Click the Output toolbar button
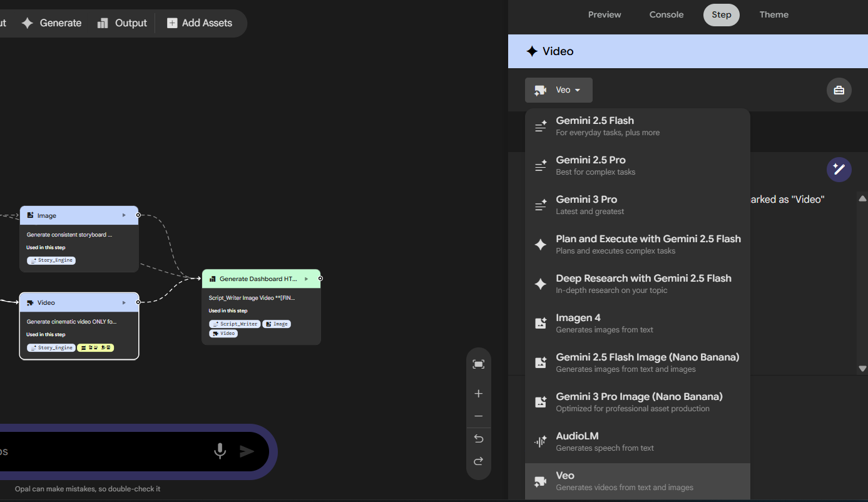 [x=122, y=23]
